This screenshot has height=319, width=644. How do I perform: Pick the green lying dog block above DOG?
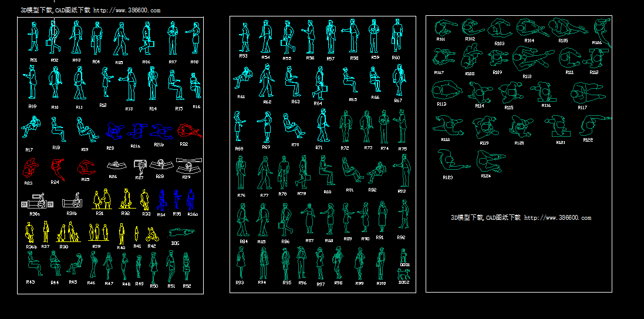(181, 232)
